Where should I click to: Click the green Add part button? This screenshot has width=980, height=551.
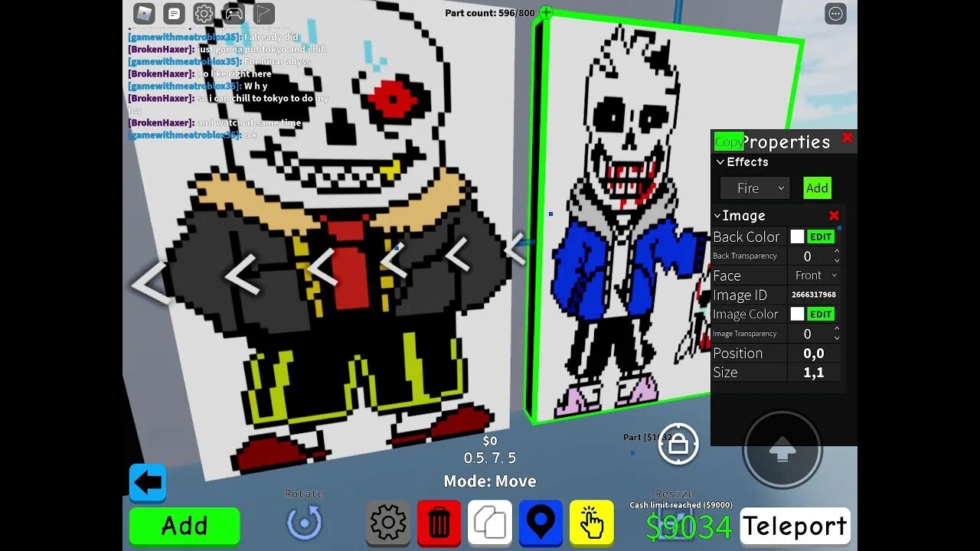point(185,526)
